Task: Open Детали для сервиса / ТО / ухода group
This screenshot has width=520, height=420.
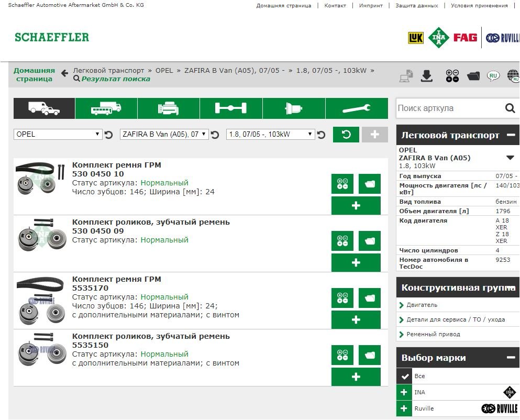Action: pos(456,319)
